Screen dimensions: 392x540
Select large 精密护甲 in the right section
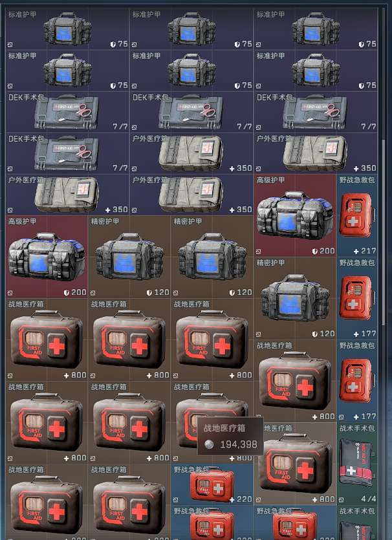[294, 298]
